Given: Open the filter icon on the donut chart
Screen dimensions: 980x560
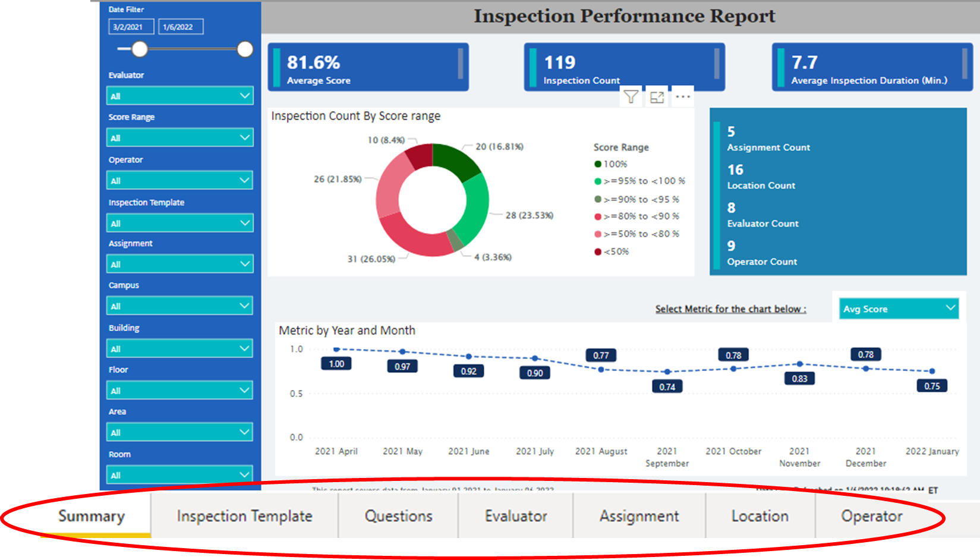Looking at the screenshot, I should click(631, 96).
